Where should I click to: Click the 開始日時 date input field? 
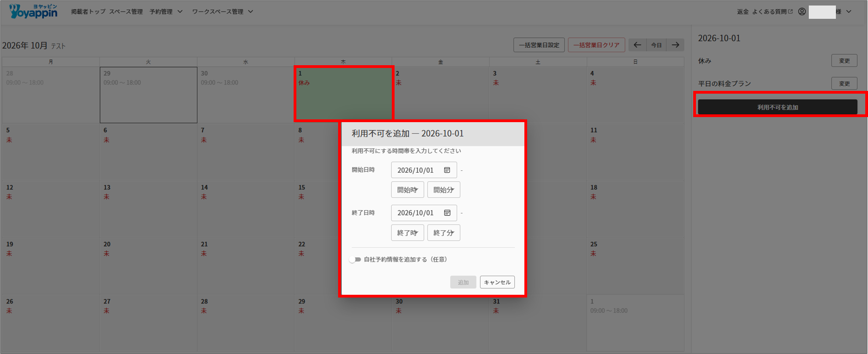click(x=424, y=170)
